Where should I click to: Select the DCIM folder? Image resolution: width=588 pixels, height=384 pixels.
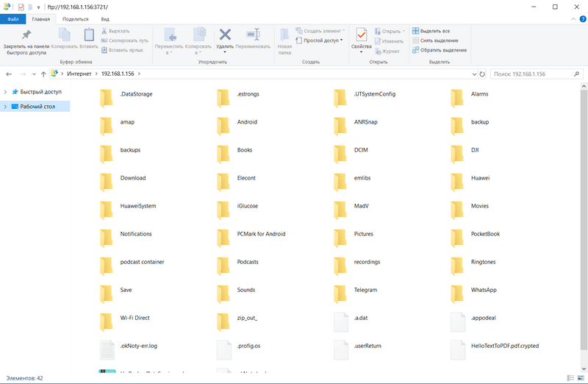340,150
